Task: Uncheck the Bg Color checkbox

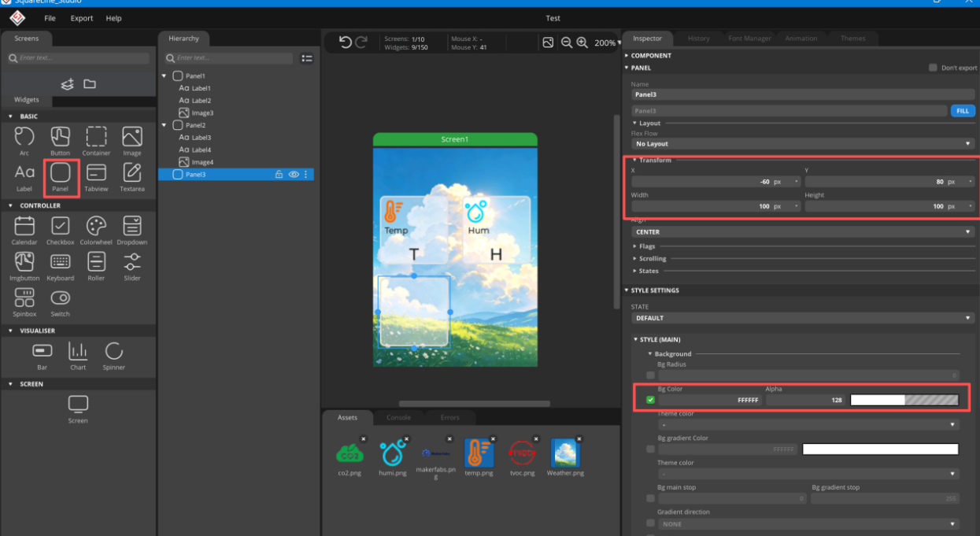Action: [650, 400]
